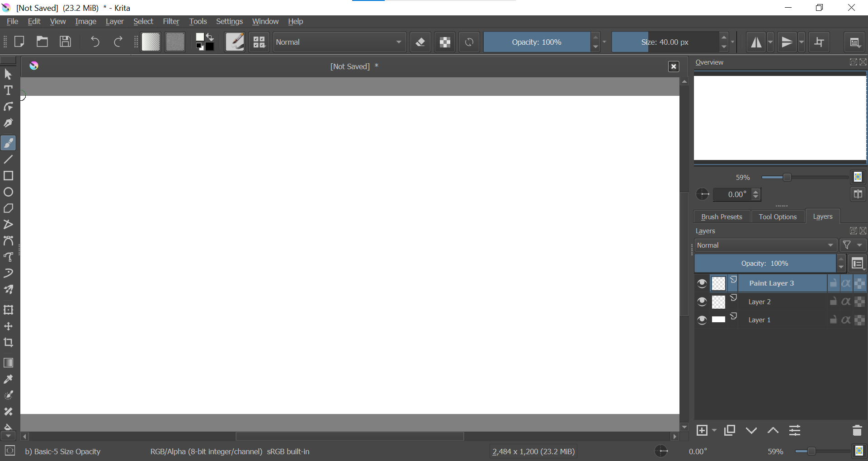The image size is (868, 461).
Task: Toggle eraser mode button
Action: coord(420,42)
